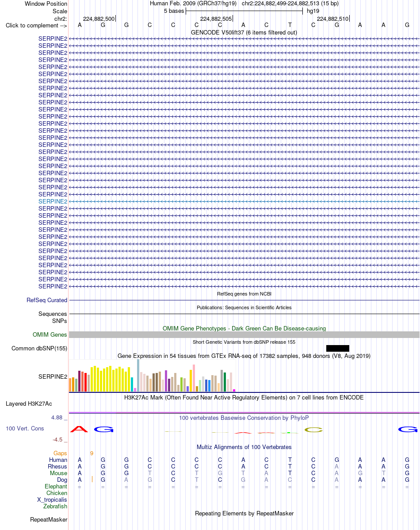Click the Mouse alignment row label
420x530 pixels.
(58, 473)
